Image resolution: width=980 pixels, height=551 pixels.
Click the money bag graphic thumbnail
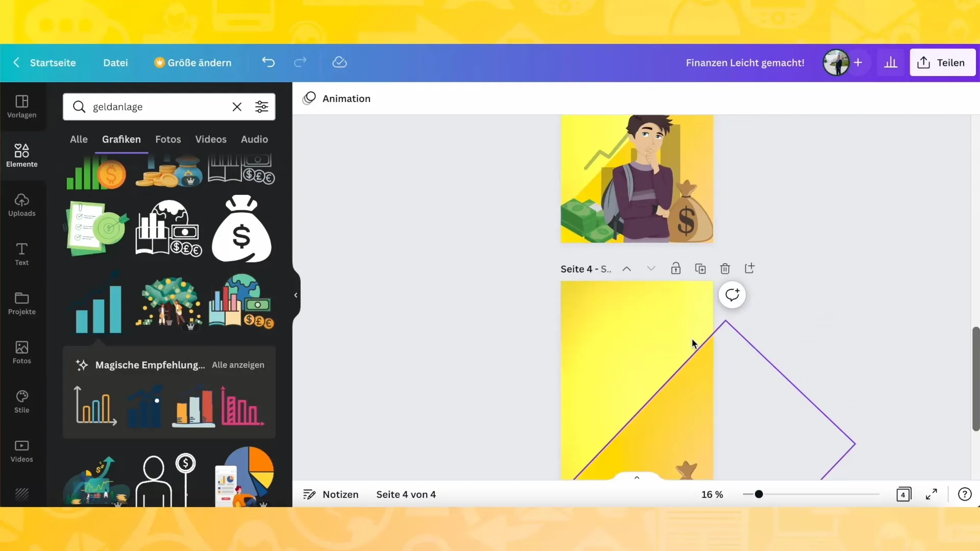tap(241, 230)
